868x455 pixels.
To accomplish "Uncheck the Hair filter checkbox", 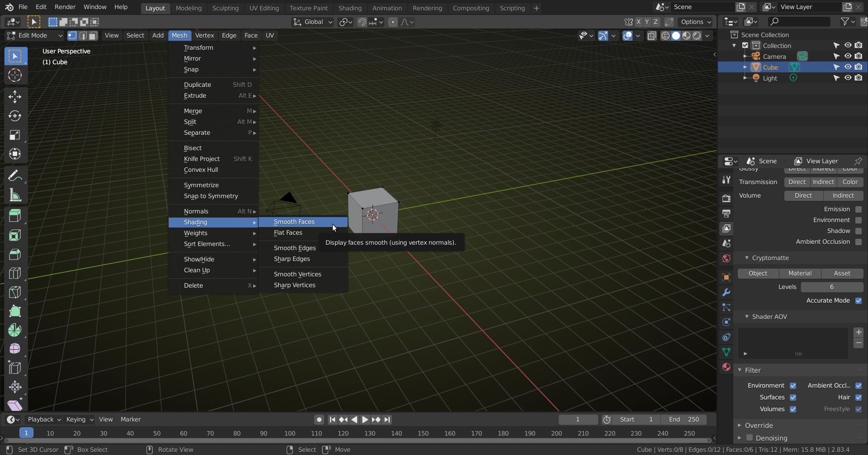I will click(859, 398).
